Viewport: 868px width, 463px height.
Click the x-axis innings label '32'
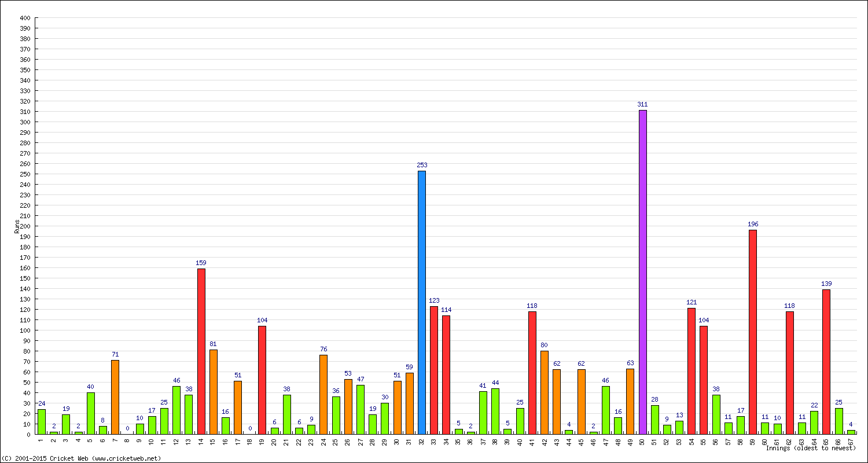click(422, 441)
